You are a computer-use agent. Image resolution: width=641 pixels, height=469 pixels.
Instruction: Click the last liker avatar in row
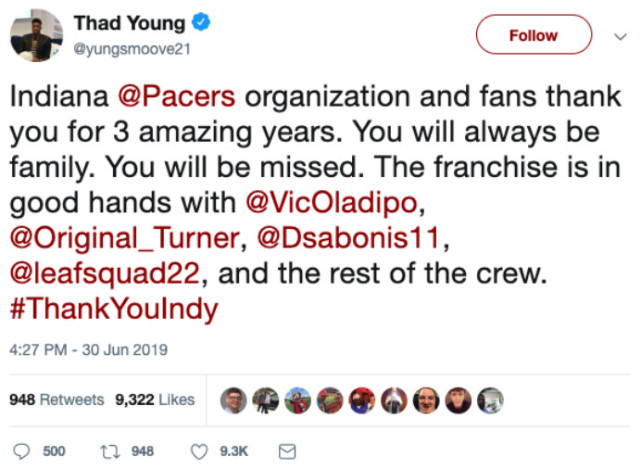tap(490, 400)
